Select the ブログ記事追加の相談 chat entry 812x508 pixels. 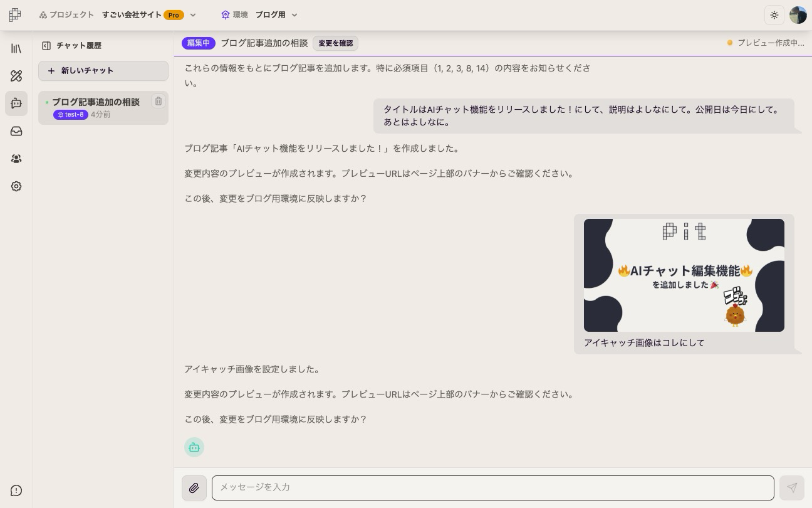103,108
